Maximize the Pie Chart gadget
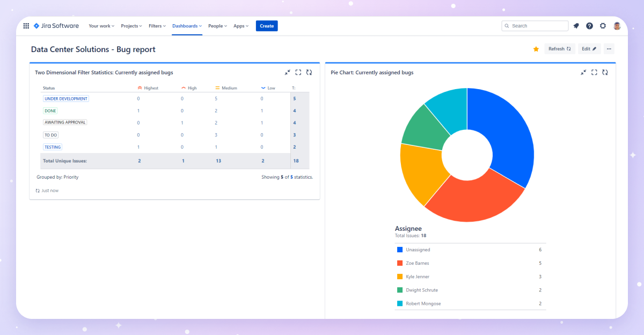This screenshot has height=335, width=644. 594,72
